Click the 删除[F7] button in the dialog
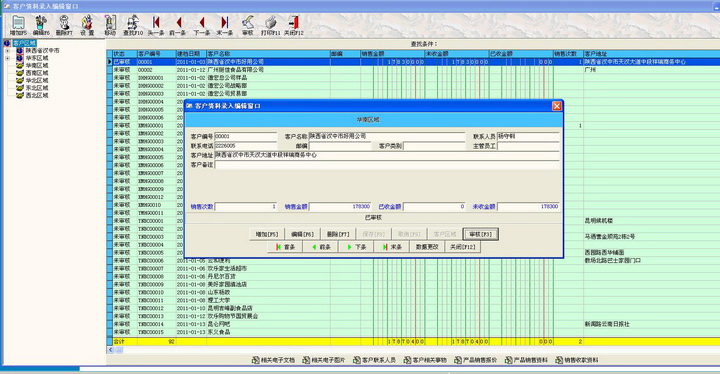The height and width of the screenshot is (374, 720). [338, 234]
